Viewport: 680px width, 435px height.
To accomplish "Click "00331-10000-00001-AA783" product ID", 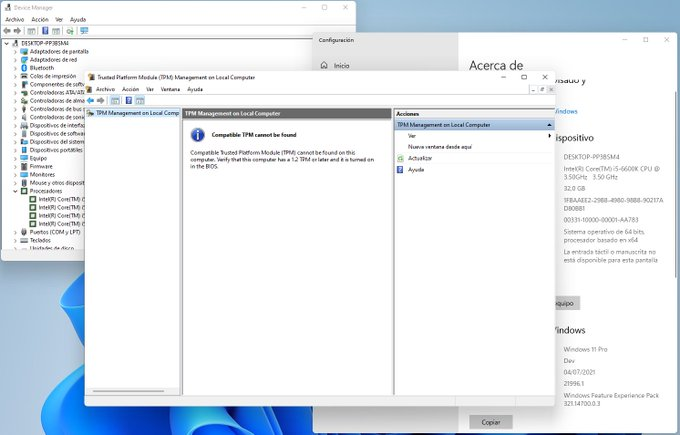I will pyautogui.click(x=601, y=220).
